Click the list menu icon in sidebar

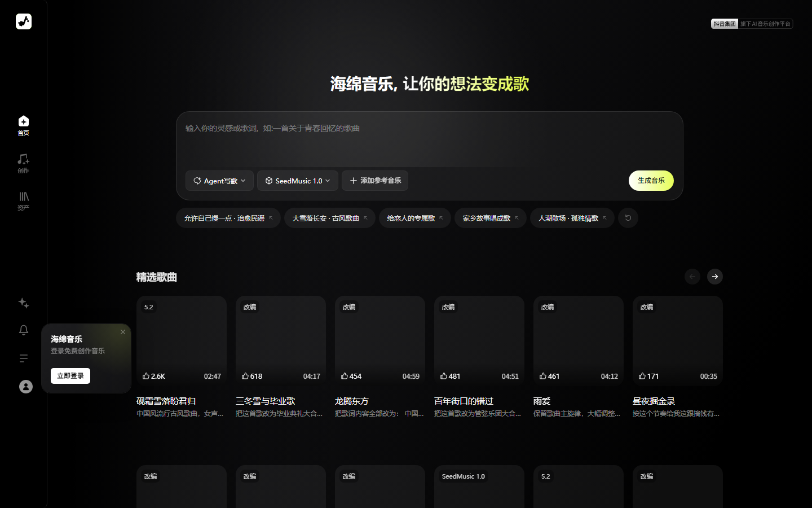[24, 358]
